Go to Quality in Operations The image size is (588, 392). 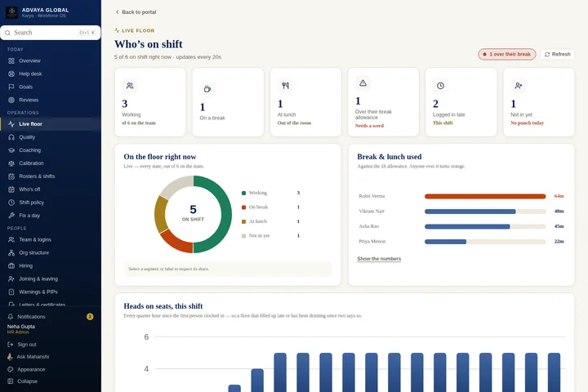(51, 137)
